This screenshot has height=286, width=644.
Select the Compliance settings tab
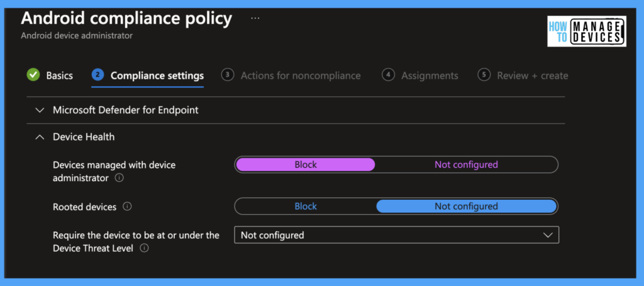157,76
